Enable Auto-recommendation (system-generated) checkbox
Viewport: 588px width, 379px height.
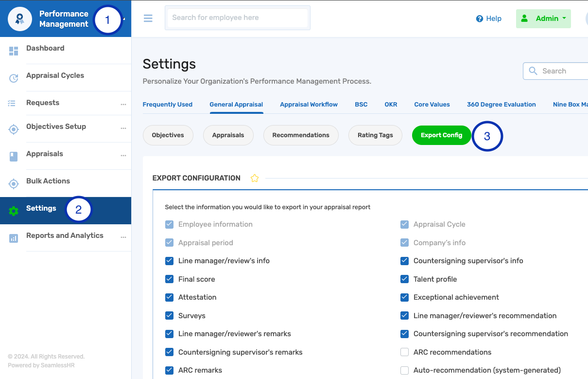click(404, 371)
